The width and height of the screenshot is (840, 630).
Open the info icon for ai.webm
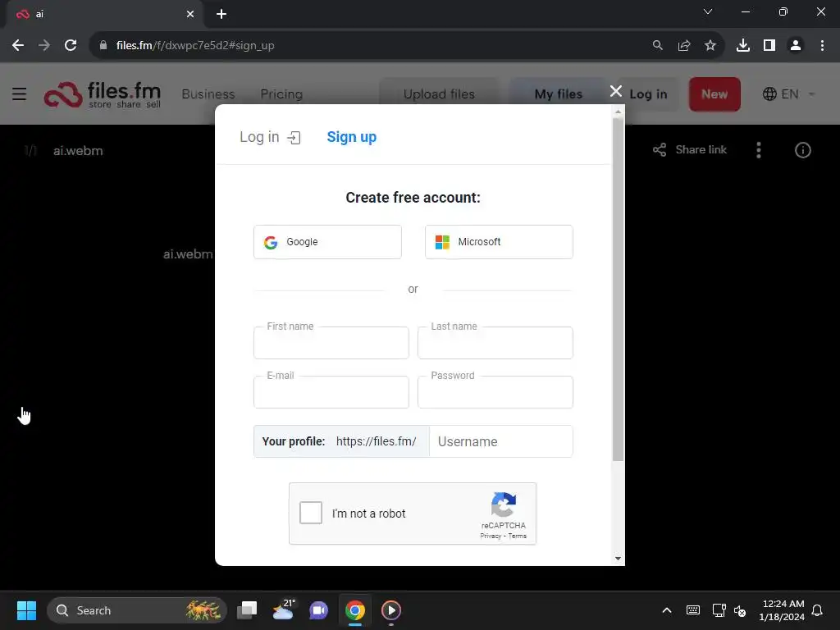pyautogui.click(x=802, y=150)
